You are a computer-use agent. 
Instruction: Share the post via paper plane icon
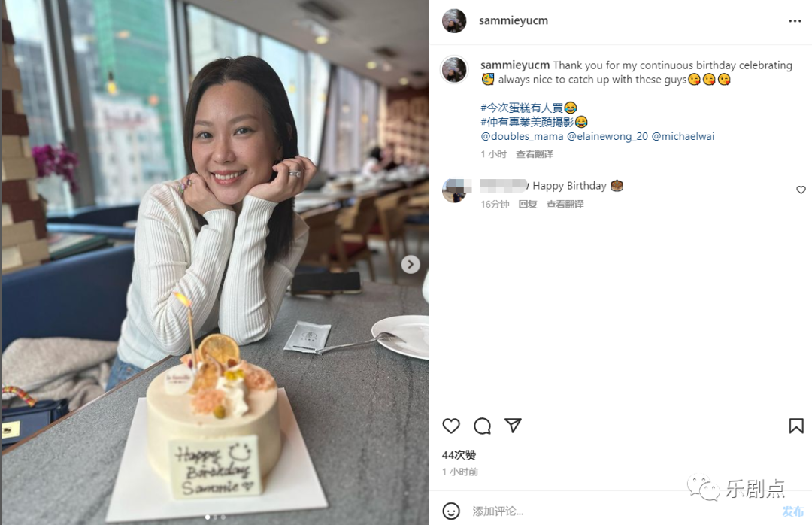pyautogui.click(x=513, y=426)
